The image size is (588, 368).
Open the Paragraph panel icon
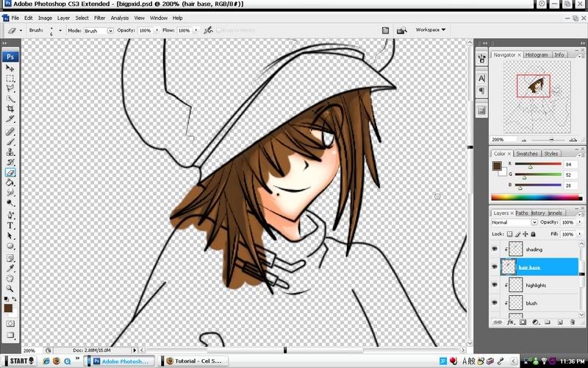click(x=482, y=91)
